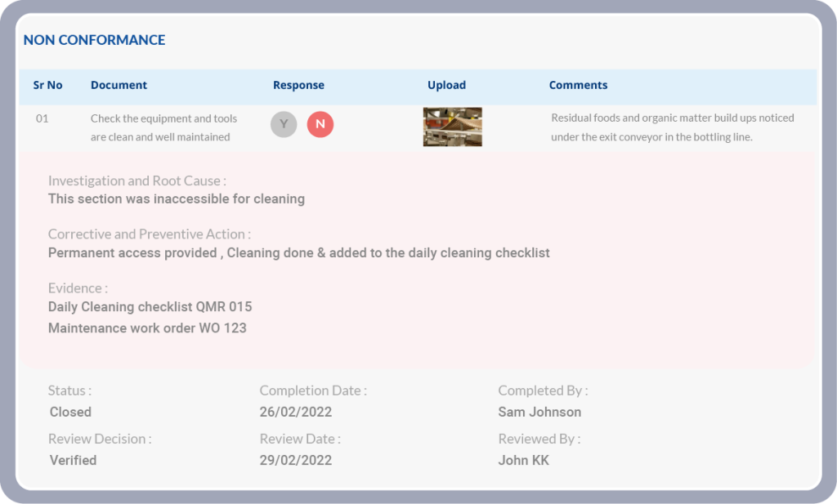Screen dimensions: 837x504
Task: Click the Comments column header
Action: 578,85
